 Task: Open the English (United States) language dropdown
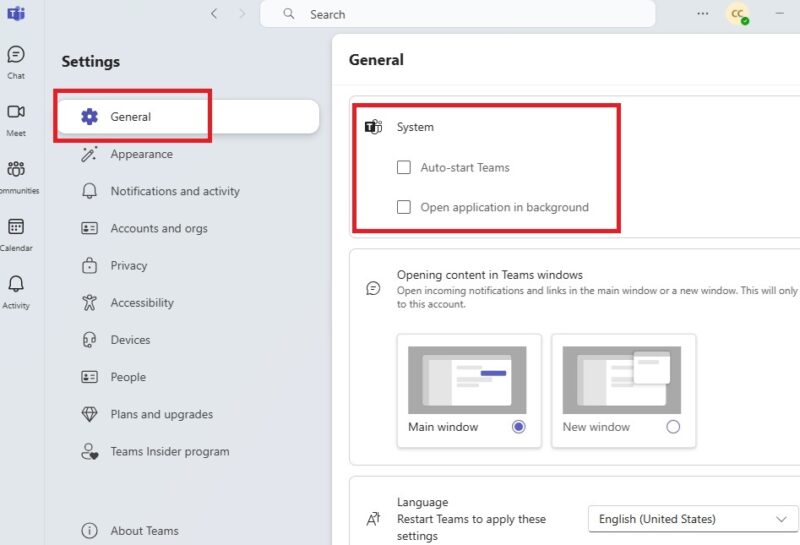(693, 519)
